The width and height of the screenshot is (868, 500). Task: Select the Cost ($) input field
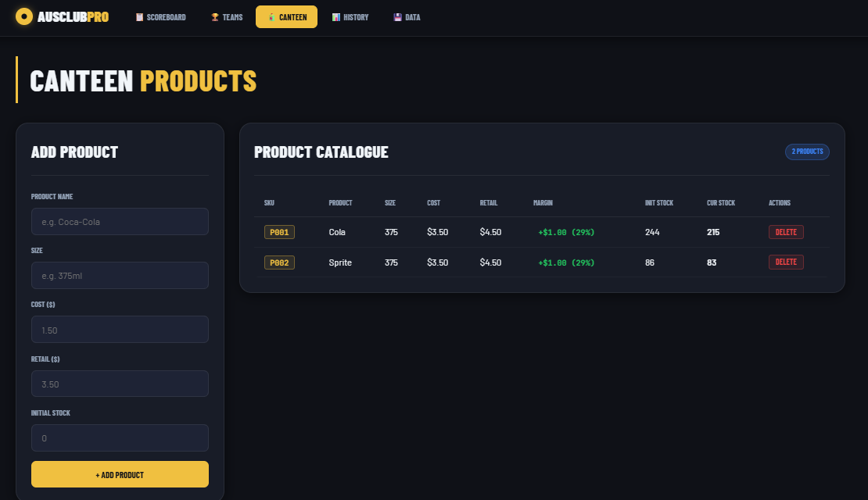click(x=120, y=330)
